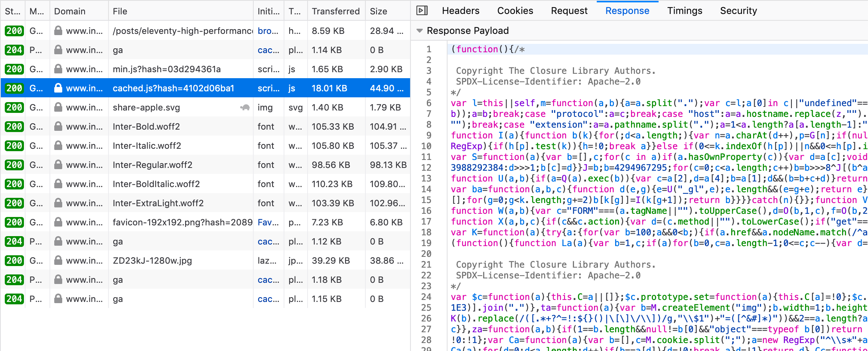Sort by the Size column header
868x351 pixels.
pyautogui.click(x=388, y=11)
